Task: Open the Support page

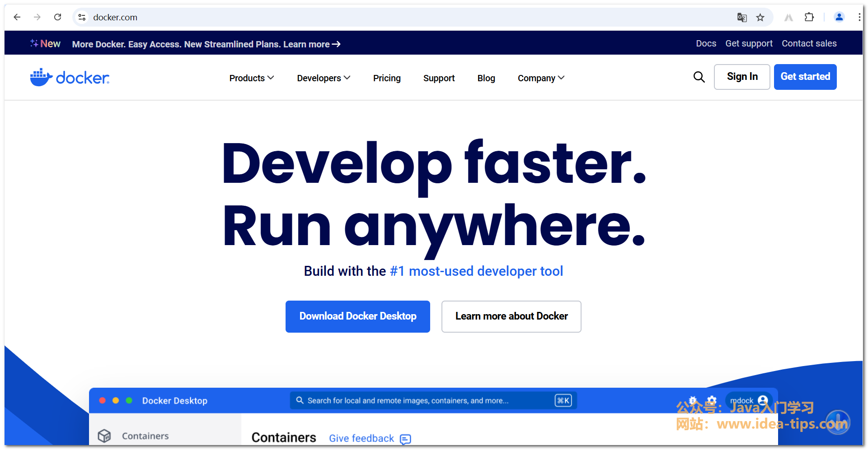Action: 439,78
